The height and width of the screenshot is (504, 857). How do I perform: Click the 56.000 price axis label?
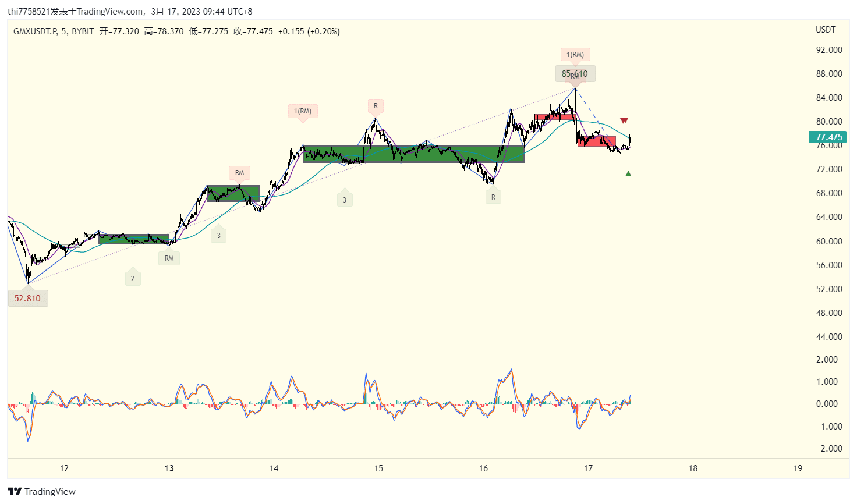[x=829, y=265]
